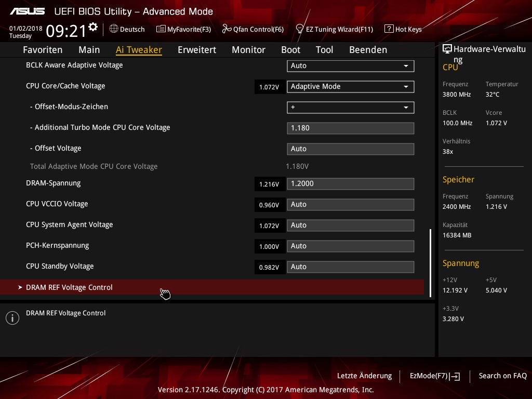Select CPU VCCIO Voltage label
The width and height of the screenshot is (532, 399).
point(57,204)
